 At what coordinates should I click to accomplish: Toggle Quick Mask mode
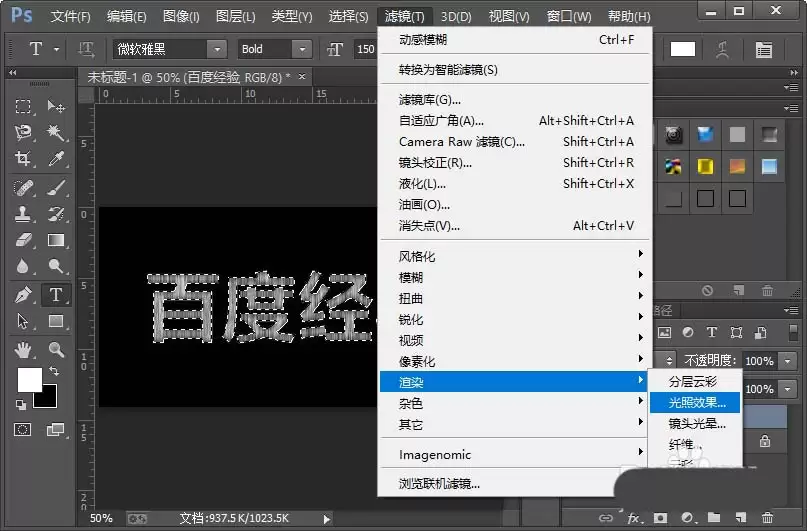[x=23, y=429]
